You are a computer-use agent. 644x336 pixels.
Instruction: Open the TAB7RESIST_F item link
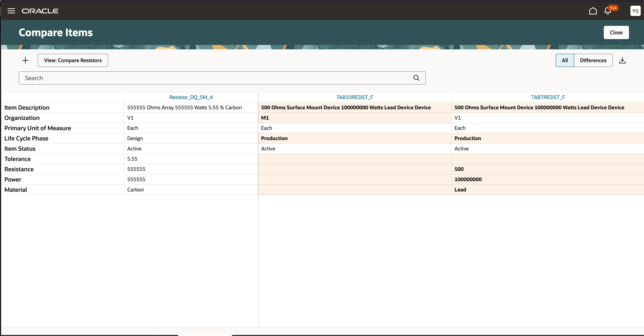coord(548,97)
